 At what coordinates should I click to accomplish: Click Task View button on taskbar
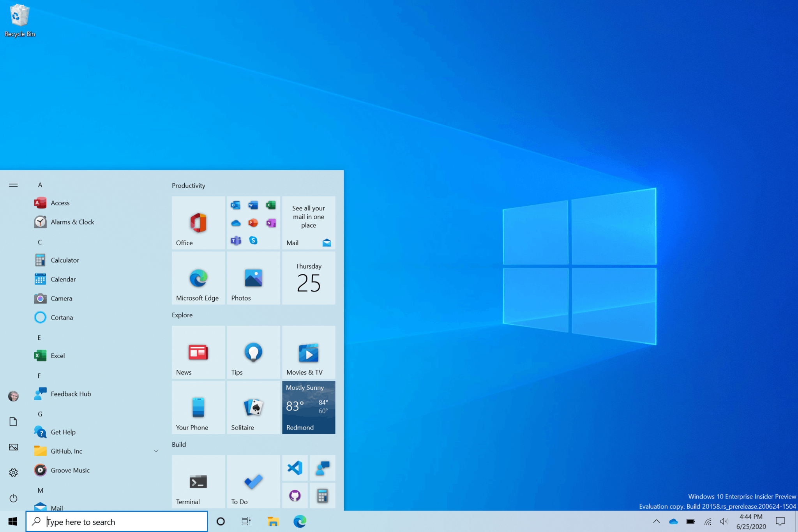point(245,521)
